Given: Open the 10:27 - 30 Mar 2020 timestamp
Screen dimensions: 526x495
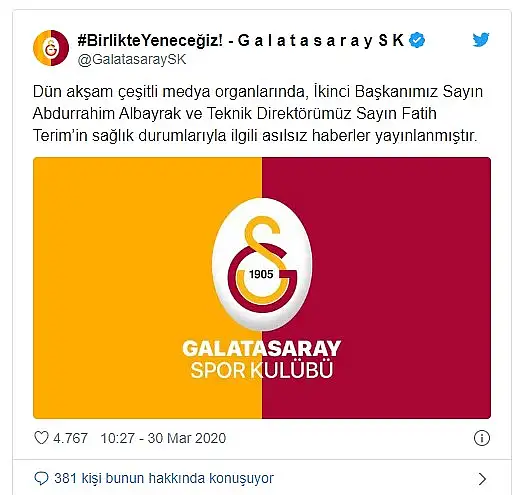Looking at the screenshot, I should (x=163, y=438).
